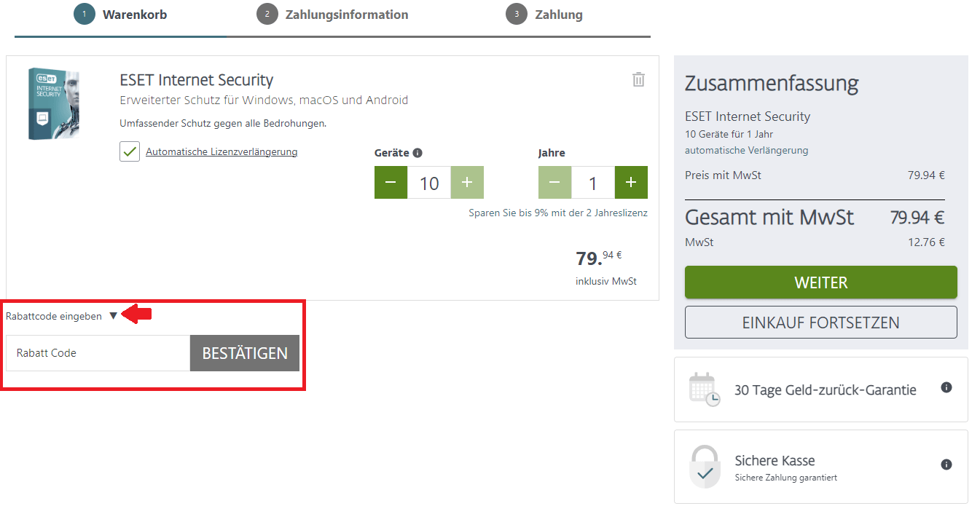Image resolution: width=980 pixels, height=514 pixels.
Task: Open info icon for 30 Tage Geld-zurück-Garantie
Action: tap(946, 387)
